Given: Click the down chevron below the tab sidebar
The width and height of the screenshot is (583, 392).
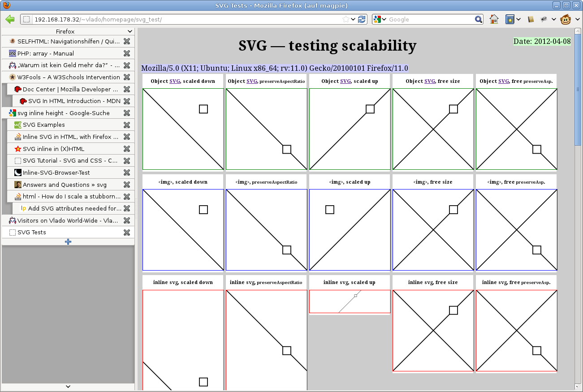Looking at the screenshot, I should coord(68,386).
